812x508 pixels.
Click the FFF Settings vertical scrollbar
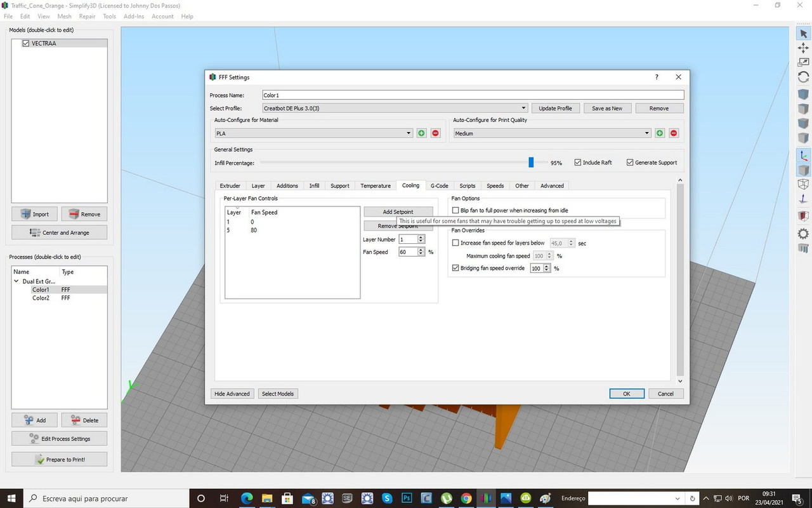pyautogui.click(x=681, y=279)
